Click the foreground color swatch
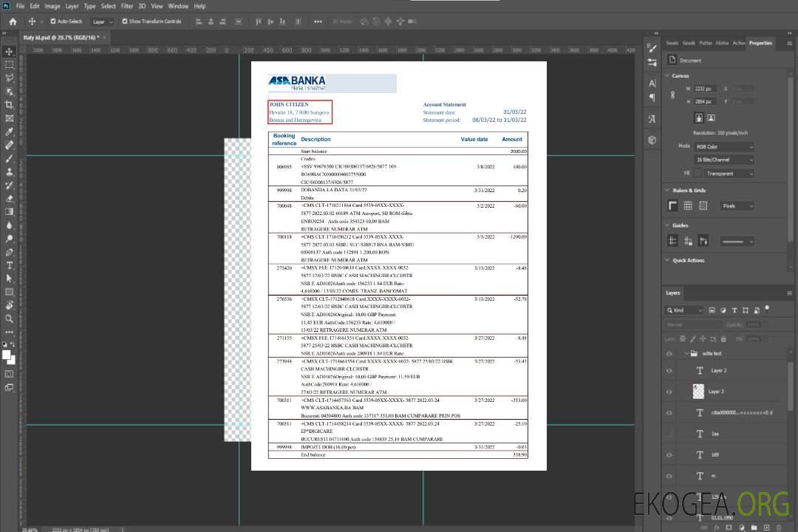The height and width of the screenshot is (532, 798). coord(7,355)
